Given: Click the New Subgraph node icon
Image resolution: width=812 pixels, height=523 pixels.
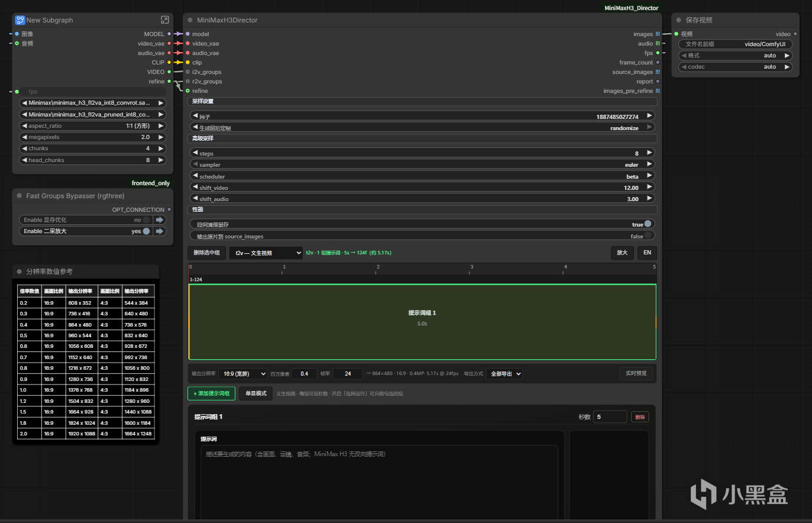Looking at the screenshot, I should point(20,20).
